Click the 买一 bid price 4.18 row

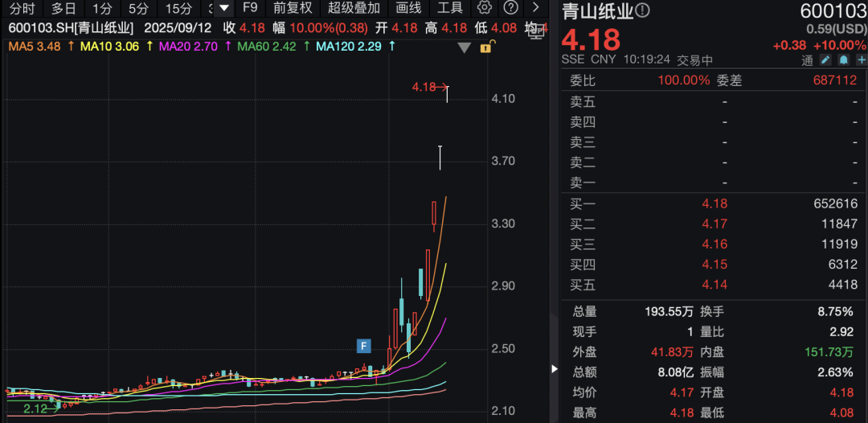714,203
